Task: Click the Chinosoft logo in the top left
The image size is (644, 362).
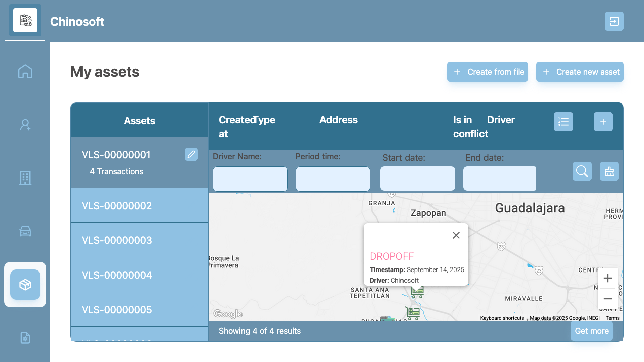Action: tap(25, 20)
